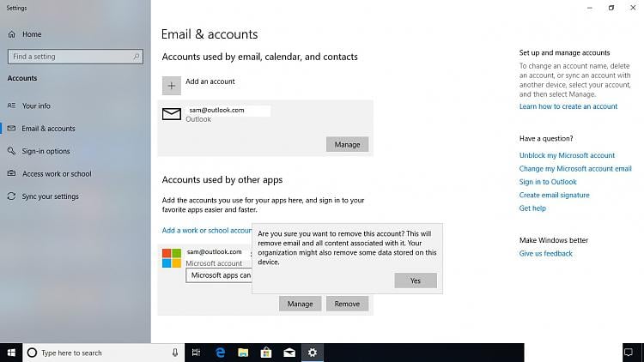Viewport: 644px width, 362px height.
Task: Open Access work or school page
Action: (57, 173)
